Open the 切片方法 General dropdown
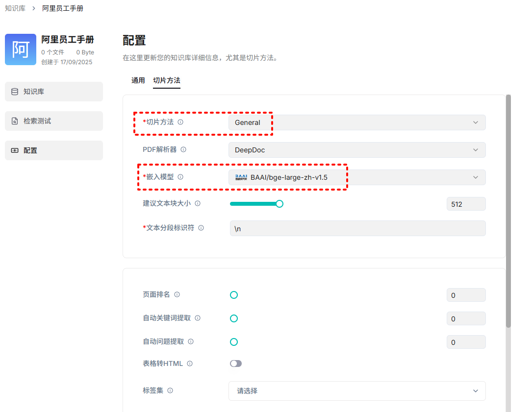 [x=357, y=122]
